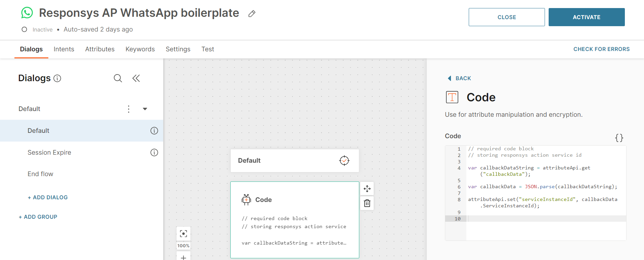Click move icon beside Code node

pyautogui.click(x=367, y=189)
